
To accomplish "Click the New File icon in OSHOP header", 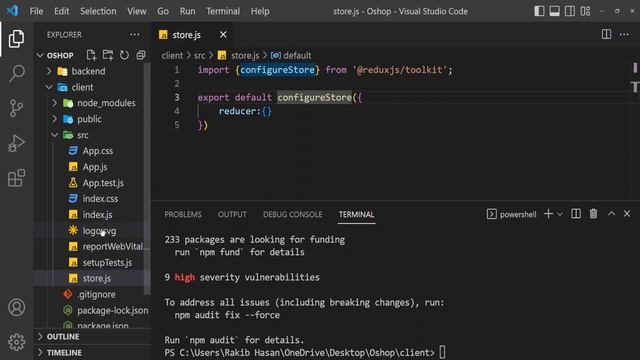I will [91, 55].
